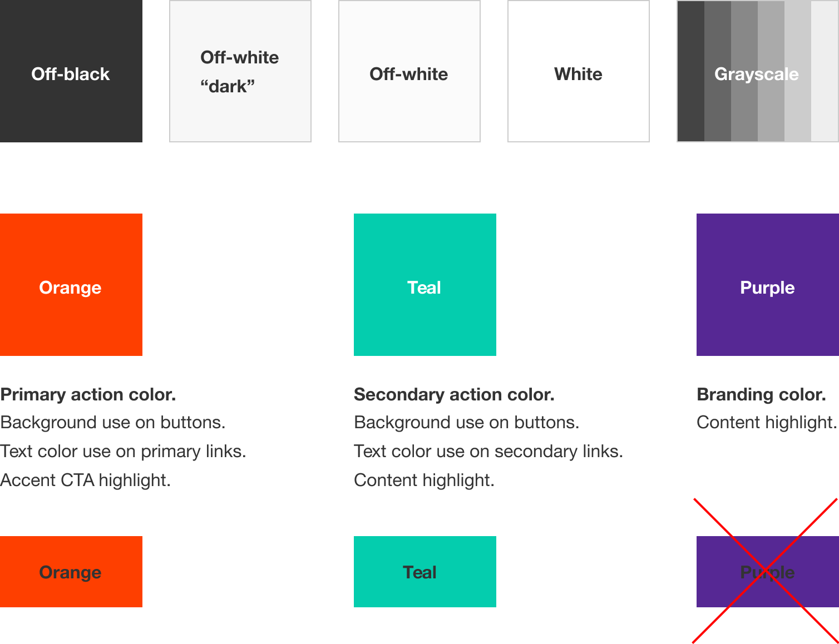
Task: Pick the White color swatch
Action: pos(579,71)
